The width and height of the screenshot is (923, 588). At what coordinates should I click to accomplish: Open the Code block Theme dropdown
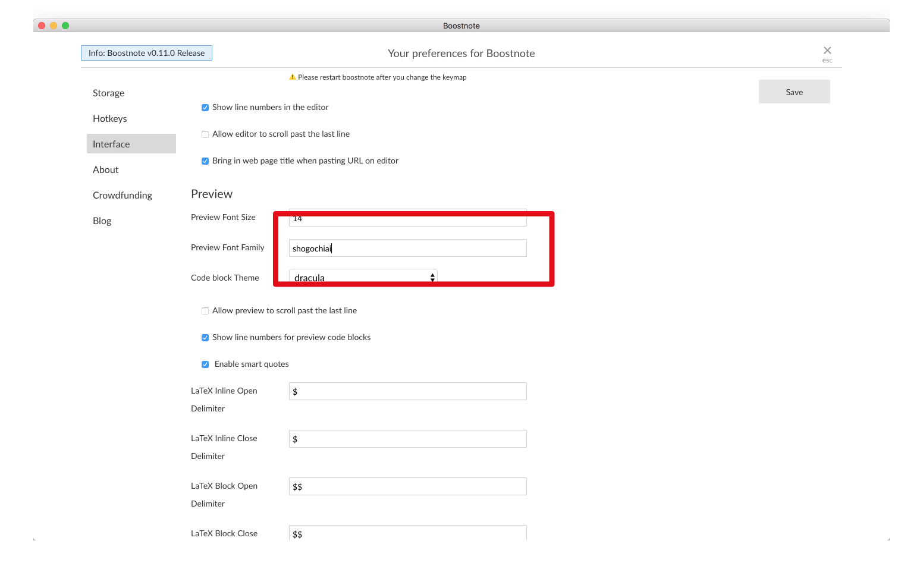(x=363, y=276)
